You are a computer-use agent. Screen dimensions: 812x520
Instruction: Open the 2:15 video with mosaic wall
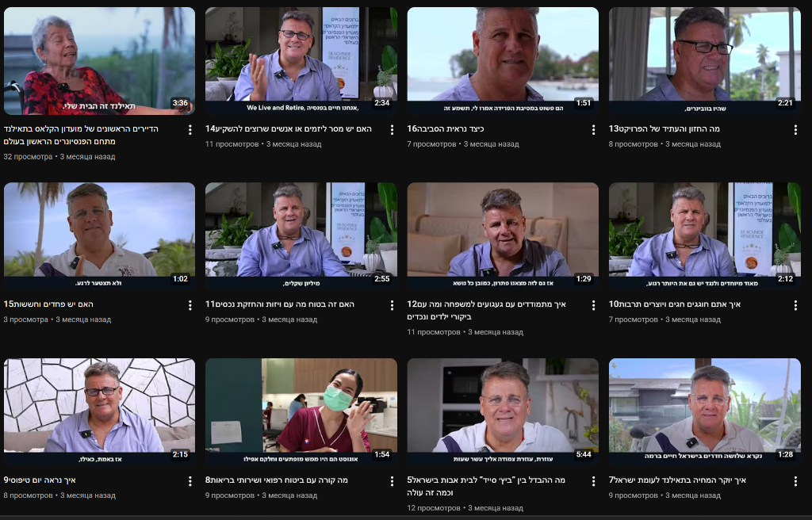[x=99, y=411]
